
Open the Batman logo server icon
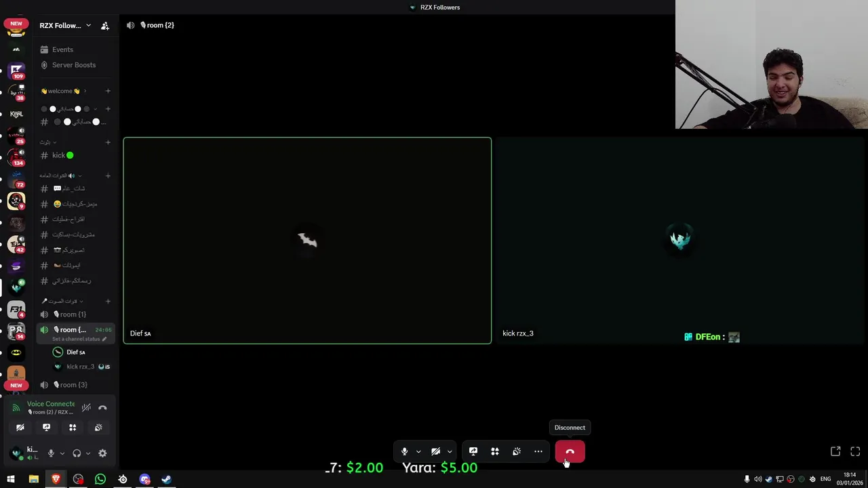coord(16,352)
